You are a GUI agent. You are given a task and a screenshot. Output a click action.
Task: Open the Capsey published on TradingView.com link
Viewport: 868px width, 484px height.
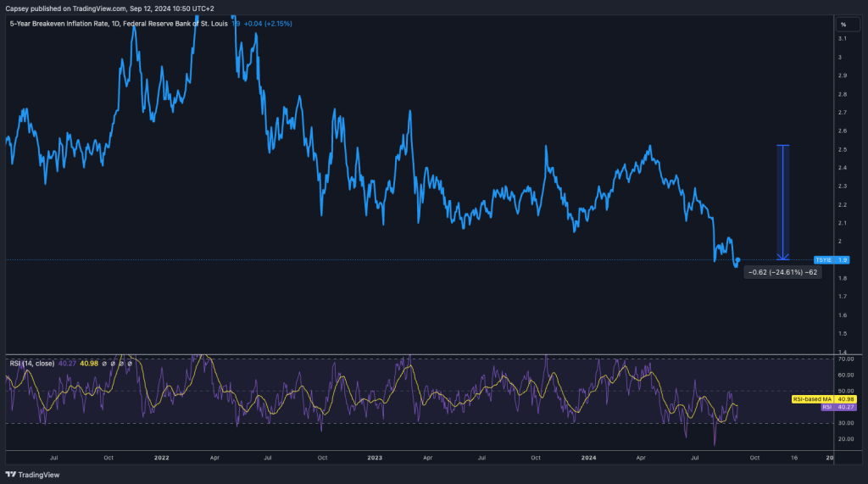tap(110, 8)
